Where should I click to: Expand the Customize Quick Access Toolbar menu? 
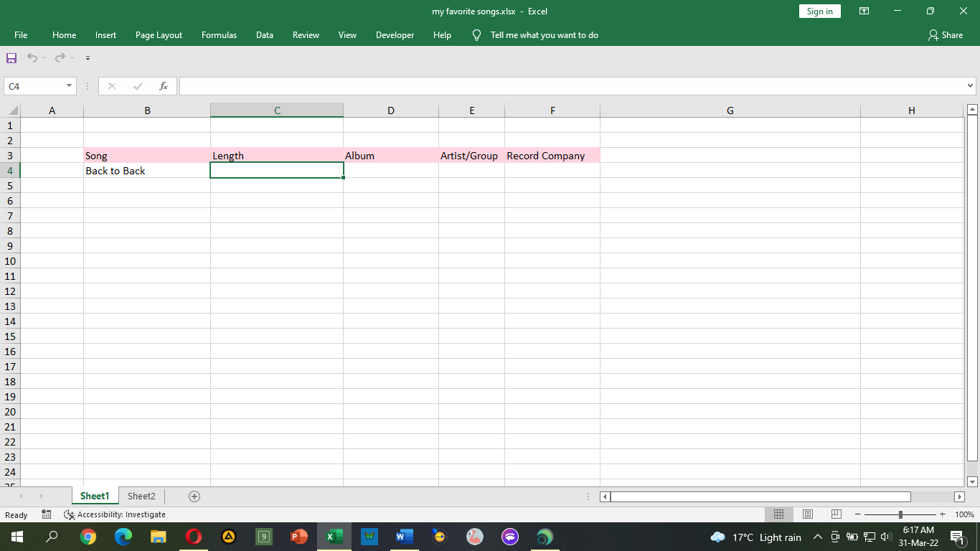click(x=88, y=58)
